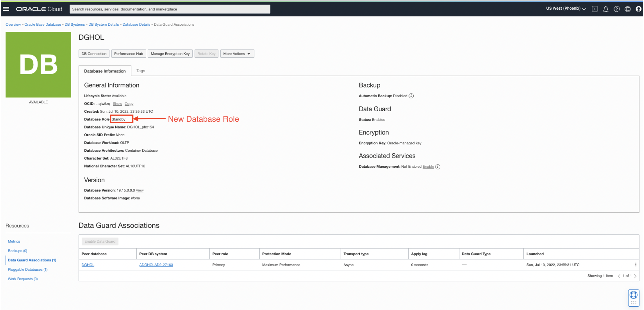Open the notifications bell
This screenshot has height=310, width=644.
point(605,9)
